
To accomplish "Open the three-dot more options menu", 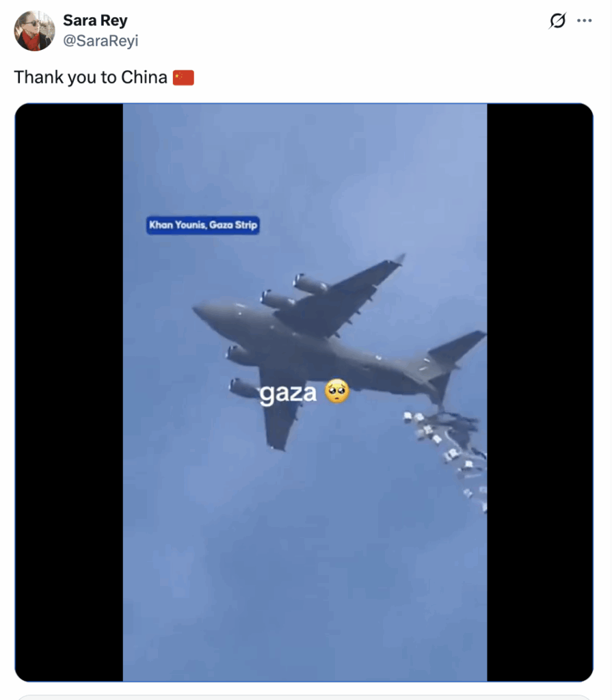I will pyautogui.click(x=584, y=21).
